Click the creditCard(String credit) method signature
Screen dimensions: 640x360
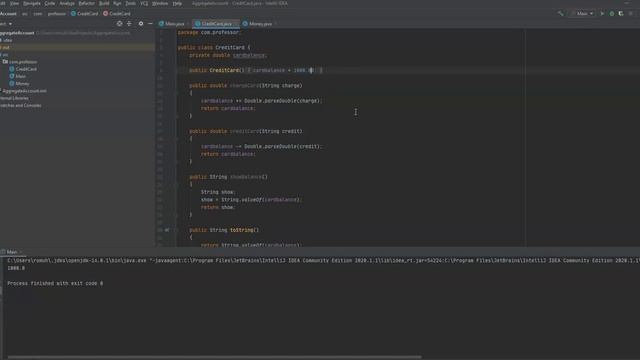pyautogui.click(x=246, y=131)
